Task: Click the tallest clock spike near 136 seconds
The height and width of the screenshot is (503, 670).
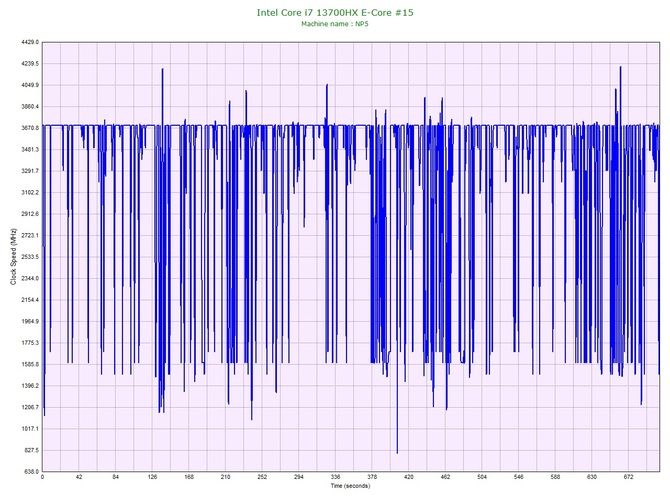Action: click(x=161, y=70)
